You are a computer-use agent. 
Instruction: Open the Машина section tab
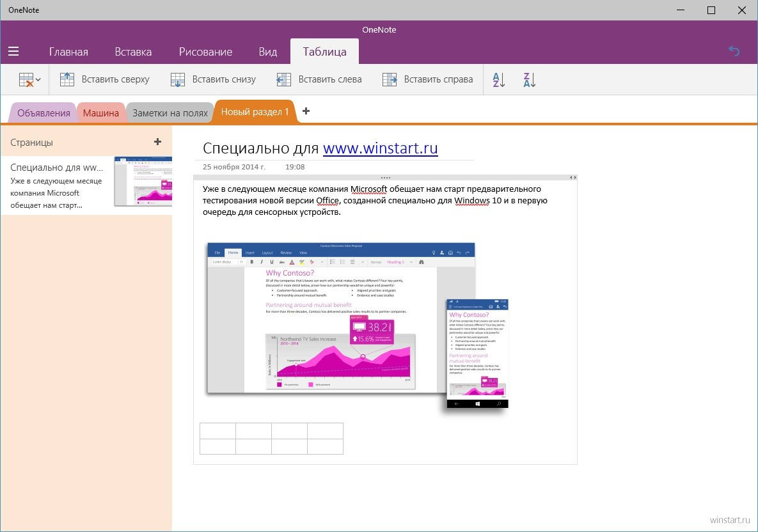pyautogui.click(x=100, y=113)
